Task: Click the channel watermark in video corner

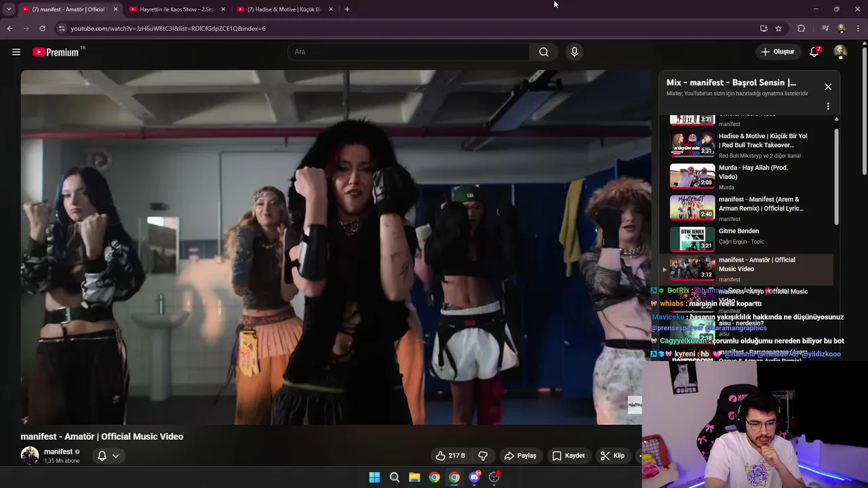Action: click(635, 405)
